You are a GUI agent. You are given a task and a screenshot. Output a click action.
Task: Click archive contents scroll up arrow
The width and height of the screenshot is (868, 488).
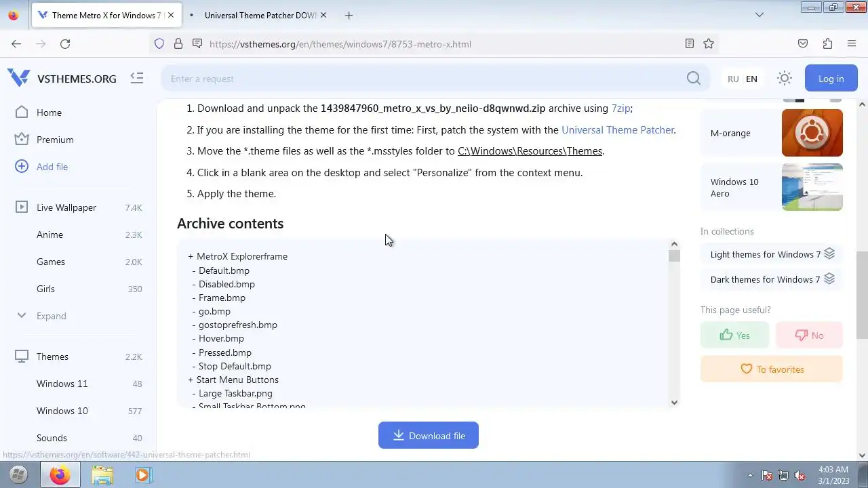pyautogui.click(x=673, y=244)
